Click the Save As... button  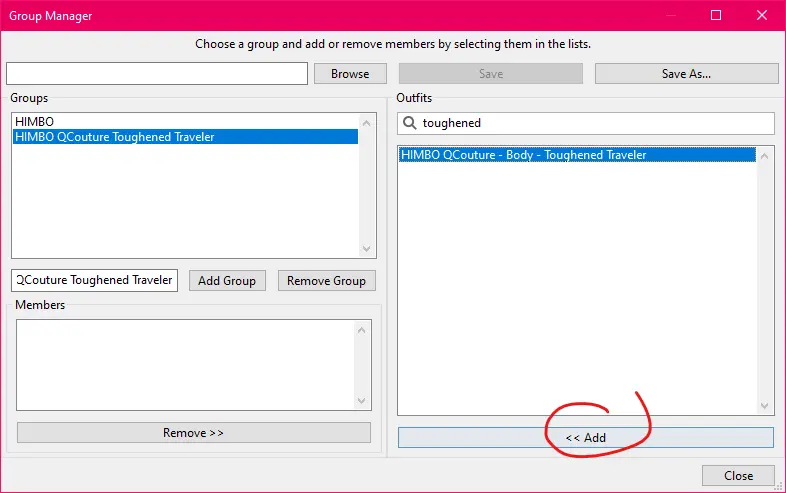click(686, 74)
